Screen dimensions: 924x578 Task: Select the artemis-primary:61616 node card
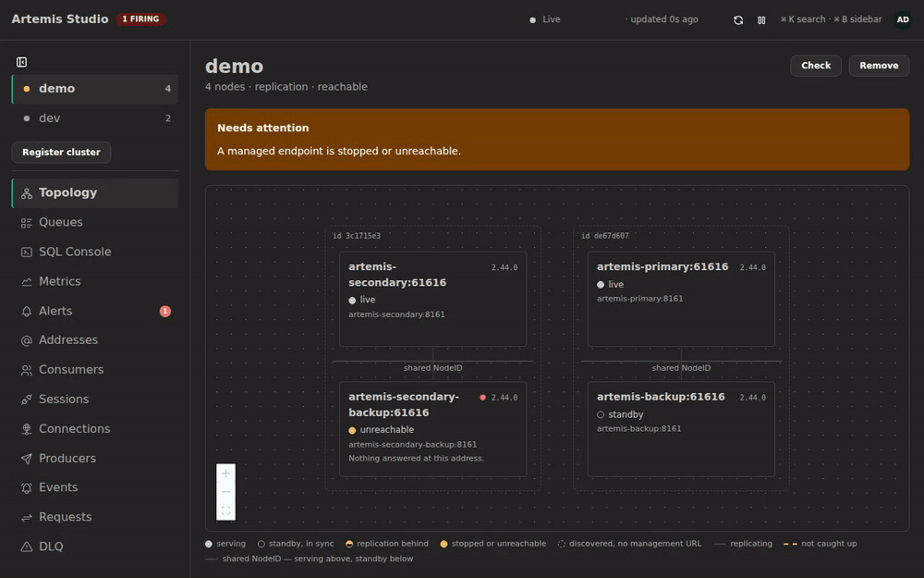(x=681, y=299)
